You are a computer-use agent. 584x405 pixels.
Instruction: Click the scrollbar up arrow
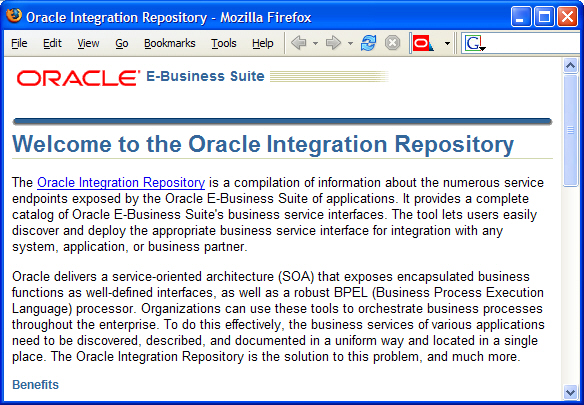(570, 66)
